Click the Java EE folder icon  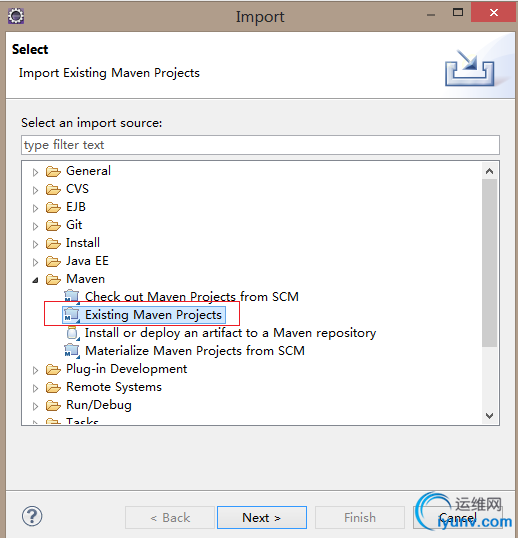53,261
